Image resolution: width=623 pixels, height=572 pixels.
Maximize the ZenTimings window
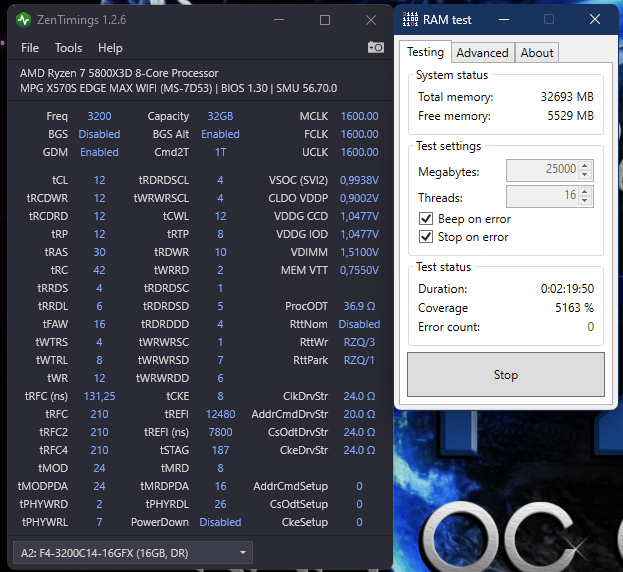(325, 20)
